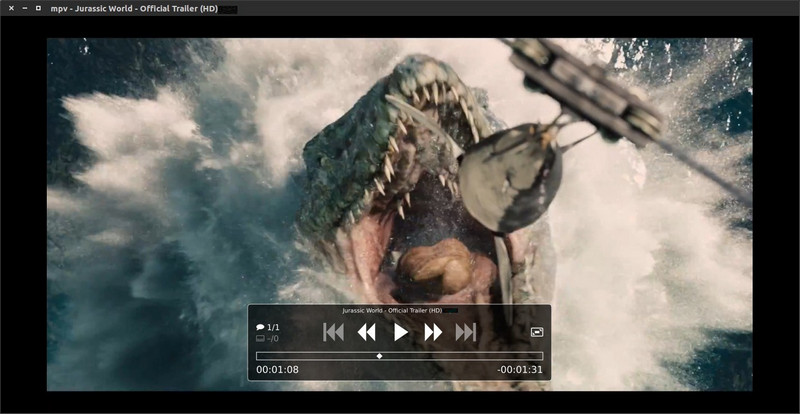Click the fast-forward double-arrow icon
Screen dimensions: 800x414
click(433, 332)
